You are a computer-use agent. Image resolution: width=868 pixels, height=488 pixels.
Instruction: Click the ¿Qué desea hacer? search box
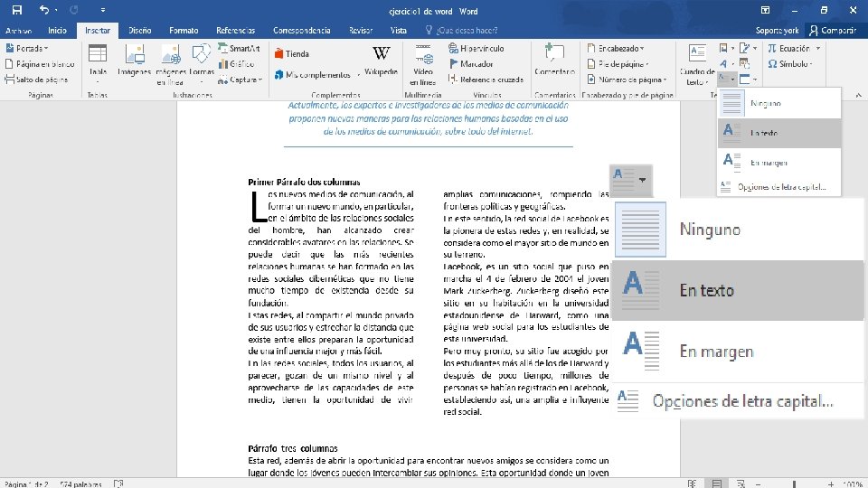[x=461, y=31]
